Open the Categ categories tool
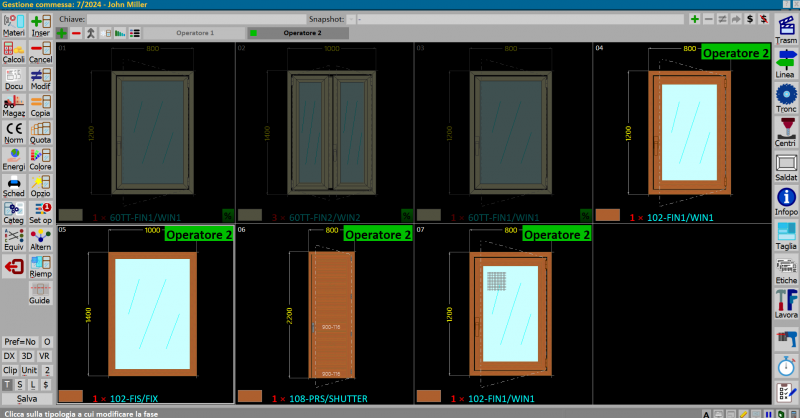This screenshot has height=418, width=800. 14,213
